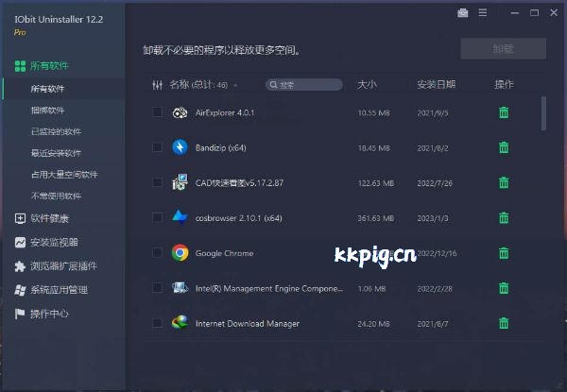Screen dimensions: 567x392
Task: Open the 所有软件 sub-item in sidebar
Action: coord(47,89)
